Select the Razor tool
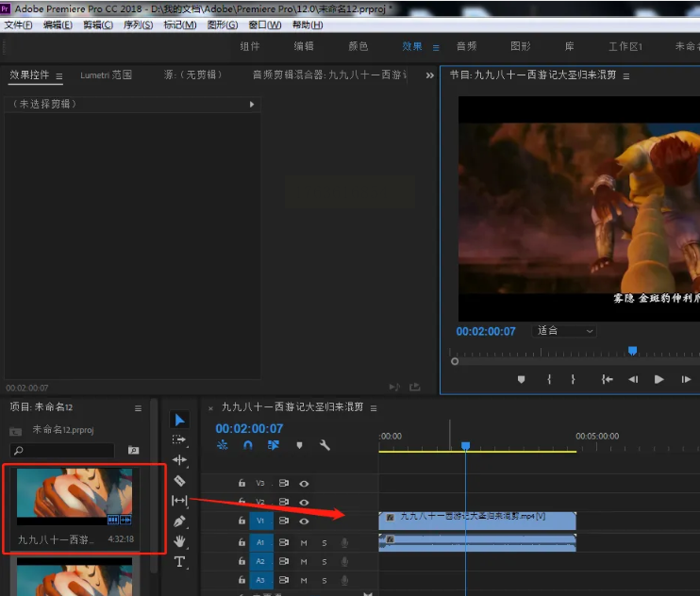This screenshot has width=700, height=596. (180, 481)
